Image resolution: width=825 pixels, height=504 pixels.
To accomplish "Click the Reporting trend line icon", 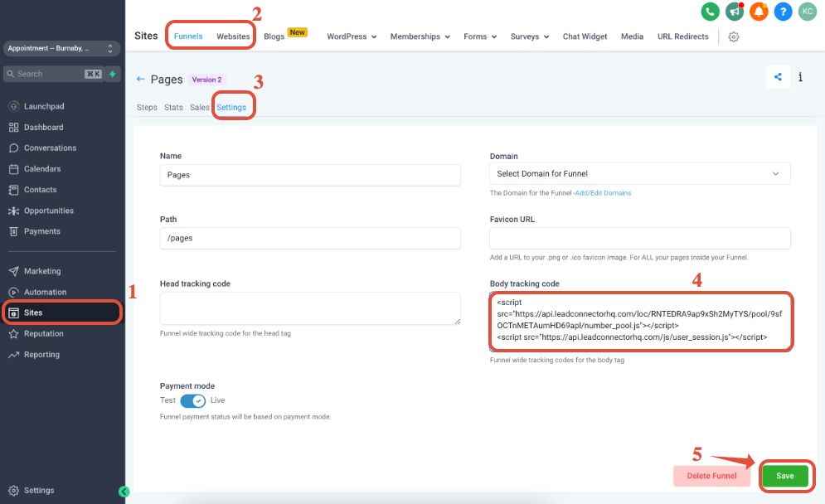I will click(x=13, y=355).
